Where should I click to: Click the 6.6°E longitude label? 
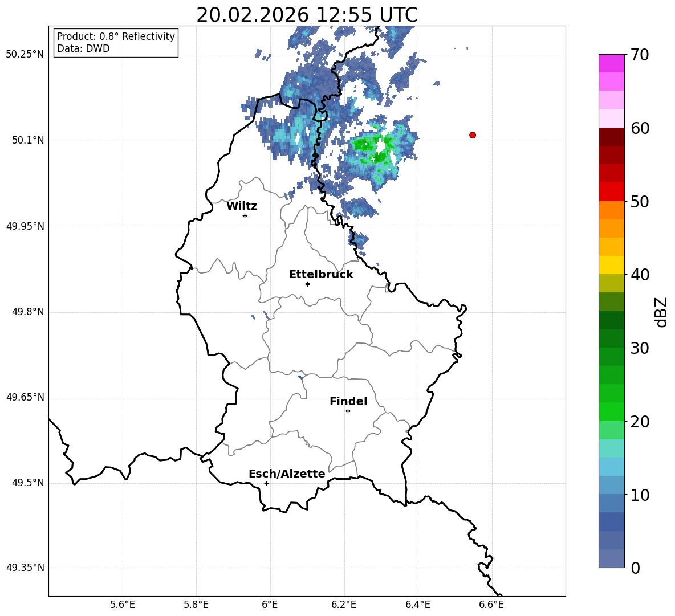pyautogui.click(x=491, y=605)
